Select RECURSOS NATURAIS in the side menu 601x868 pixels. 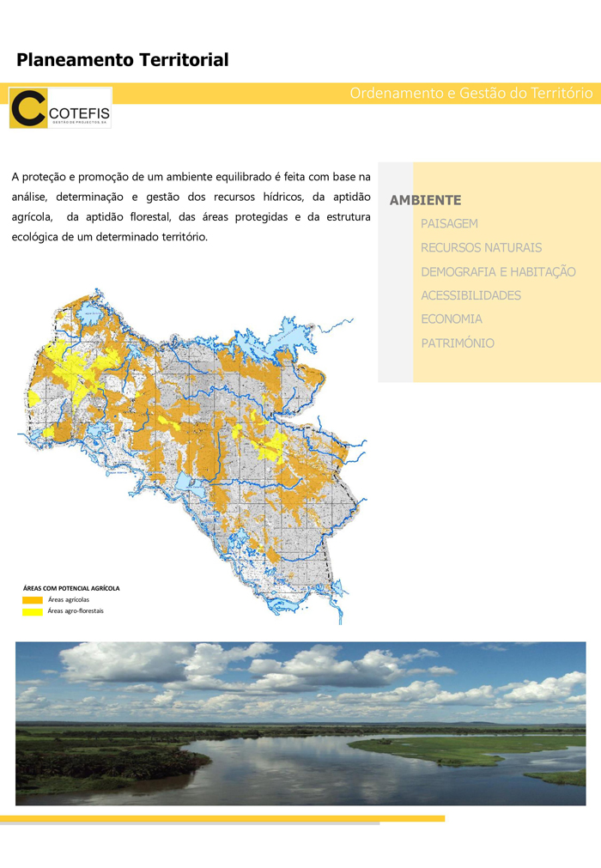point(481,247)
